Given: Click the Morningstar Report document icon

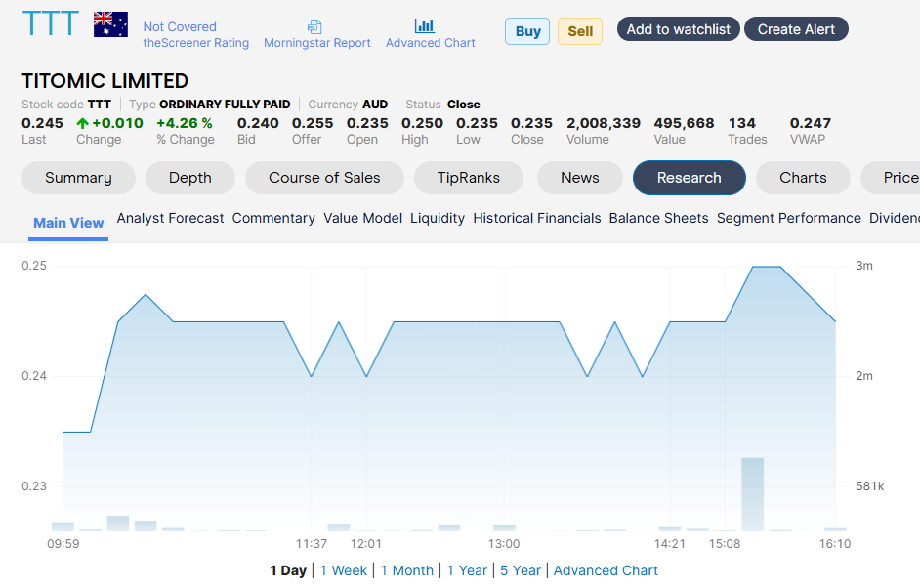Looking at the screenshot, I should [314, 26].
